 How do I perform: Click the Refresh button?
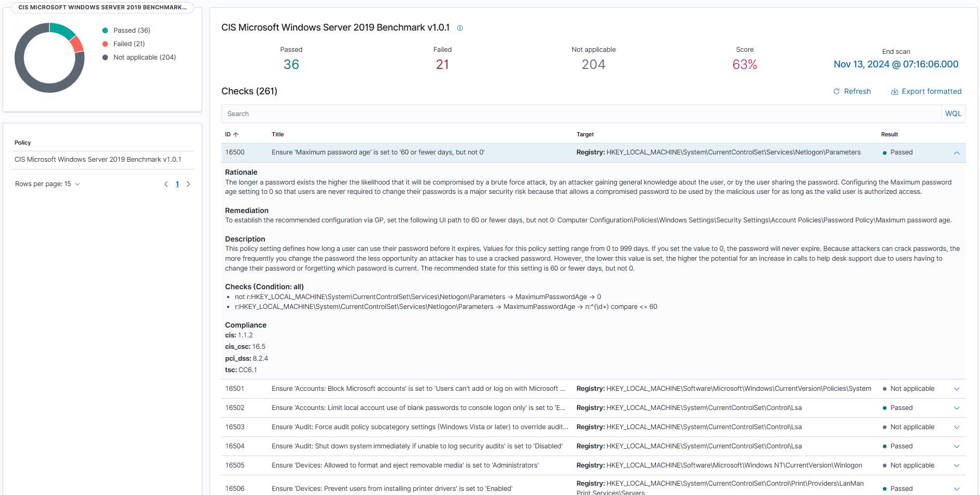click(852, 91)
